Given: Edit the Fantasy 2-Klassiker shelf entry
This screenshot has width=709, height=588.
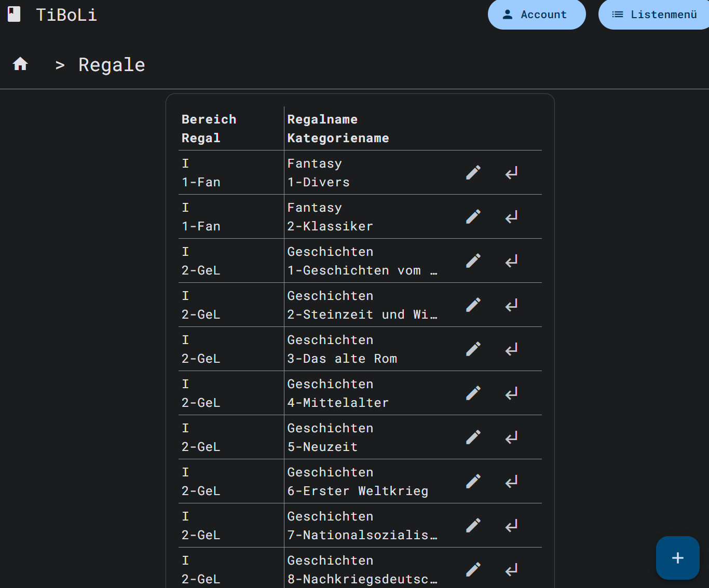Looking at the screenshot, I should [473, 216].
